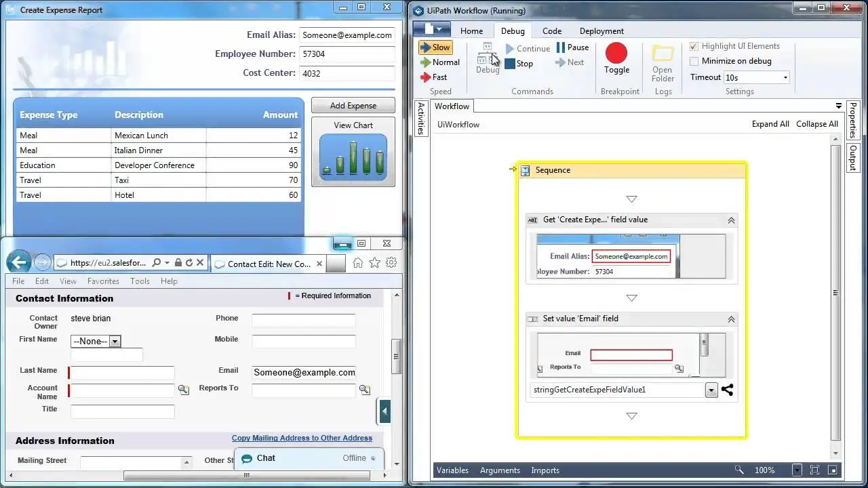The image size is (868, 488).
Task: Click the Add Expense button
Action: pos(353,106)
